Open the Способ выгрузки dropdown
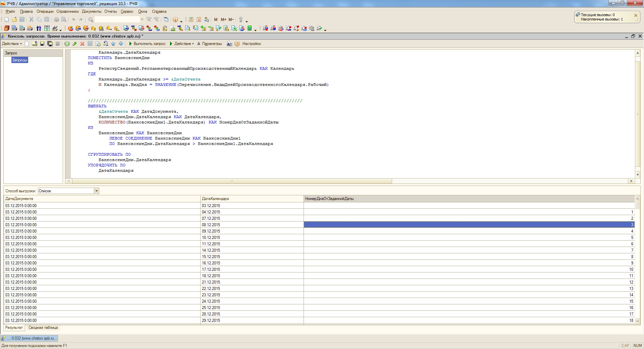 tap(97, 191)
